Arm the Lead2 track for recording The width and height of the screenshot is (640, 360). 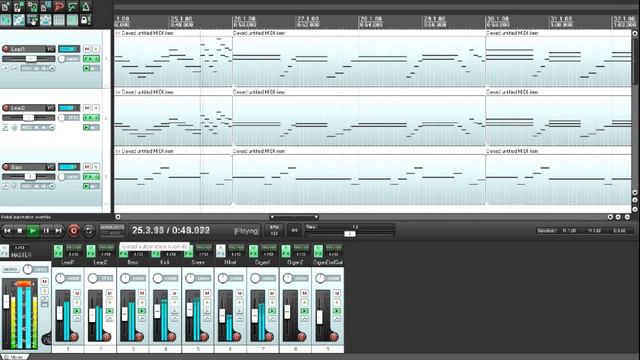[6, 108]
